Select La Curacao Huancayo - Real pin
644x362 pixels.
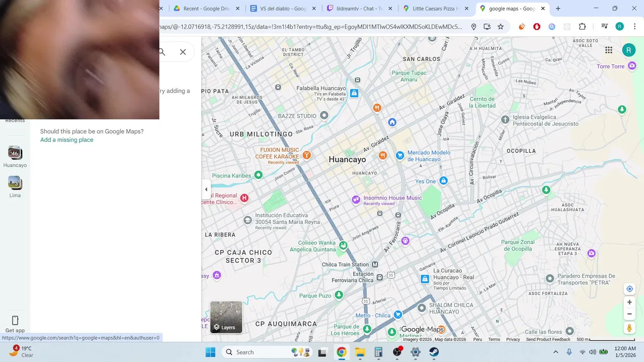pyautogui.click(x=425, y=279)
